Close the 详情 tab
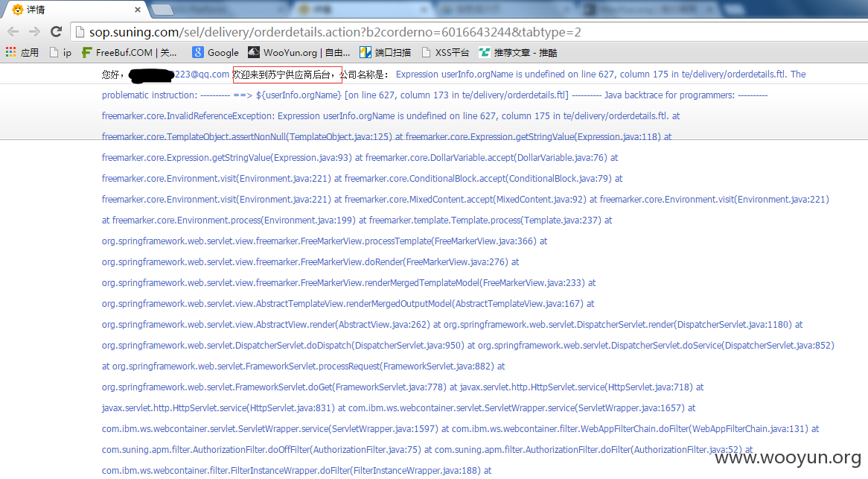The width and height of the screenshot is (868, 479). point(137,10)
